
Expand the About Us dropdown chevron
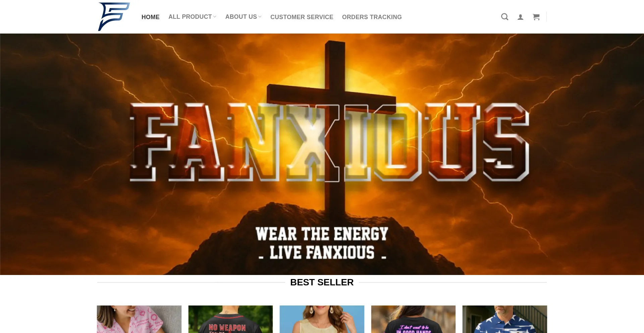pyautogui.click(x=260, y=17)
